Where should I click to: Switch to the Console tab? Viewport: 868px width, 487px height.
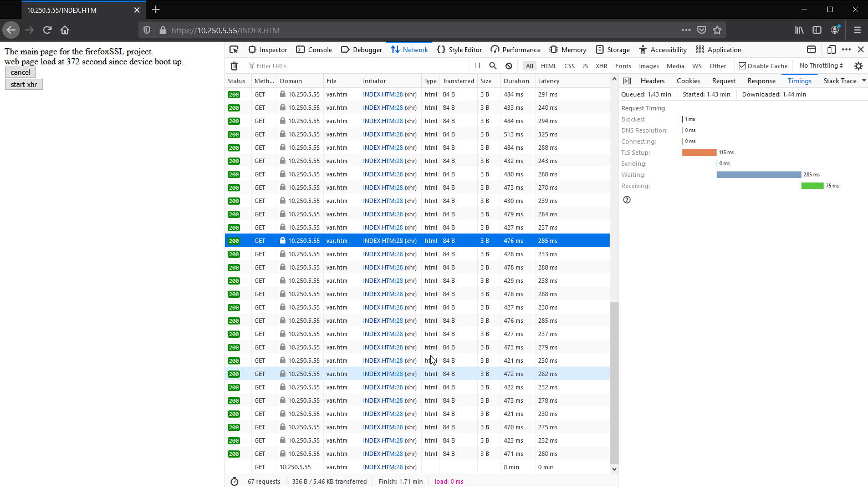coord(314,49)
